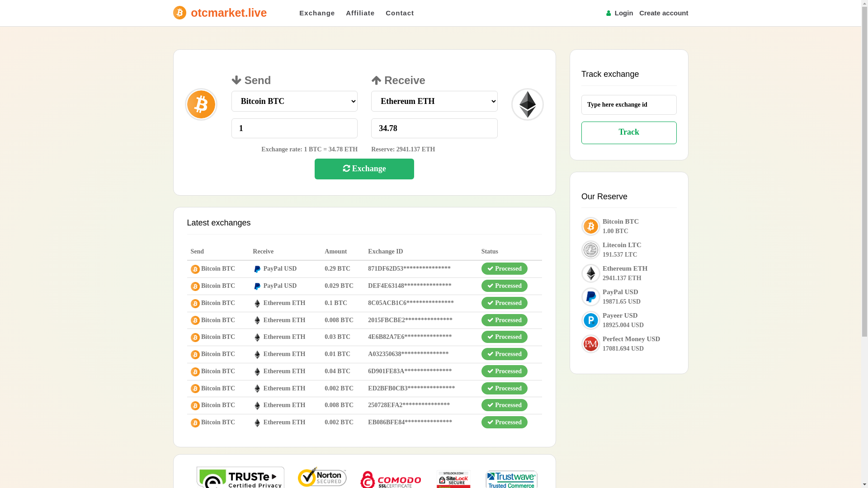Click Ethereum icon in the 0.1 BTC row
This screenshot has width=868, height=488.
pos(257,304)
